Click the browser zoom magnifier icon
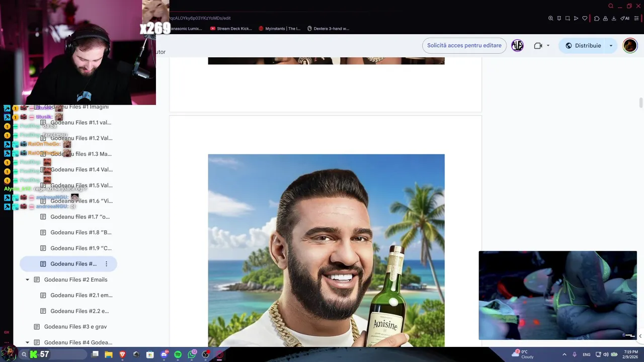Image resolution: width=644 pixels, height=362 pixels. tap(550, 18)
